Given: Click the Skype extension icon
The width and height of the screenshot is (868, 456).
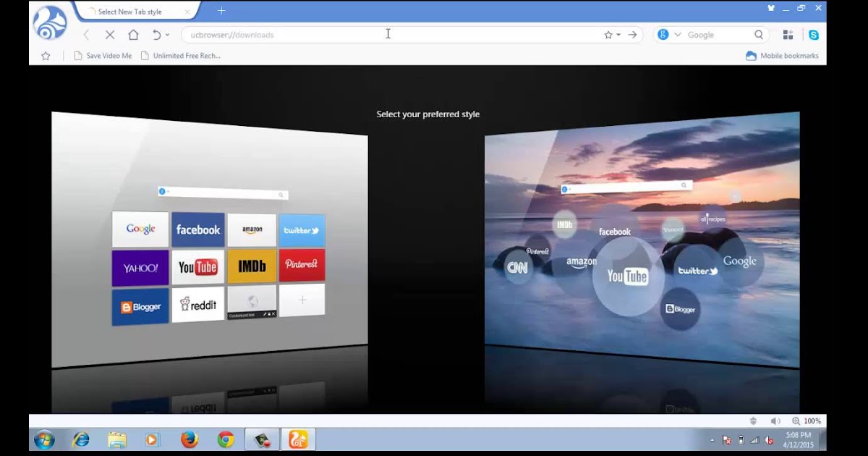Looking at the screenshot, I should [814, 35].
